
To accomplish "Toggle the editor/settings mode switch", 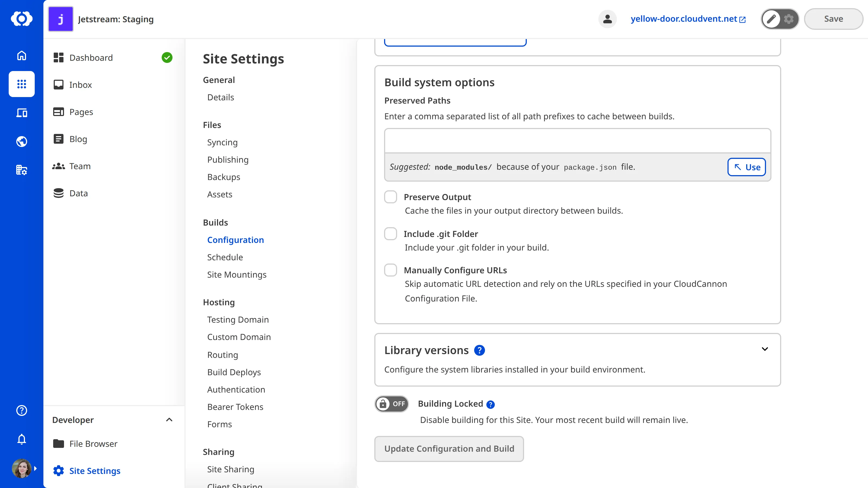I will [x=780, y=19].
